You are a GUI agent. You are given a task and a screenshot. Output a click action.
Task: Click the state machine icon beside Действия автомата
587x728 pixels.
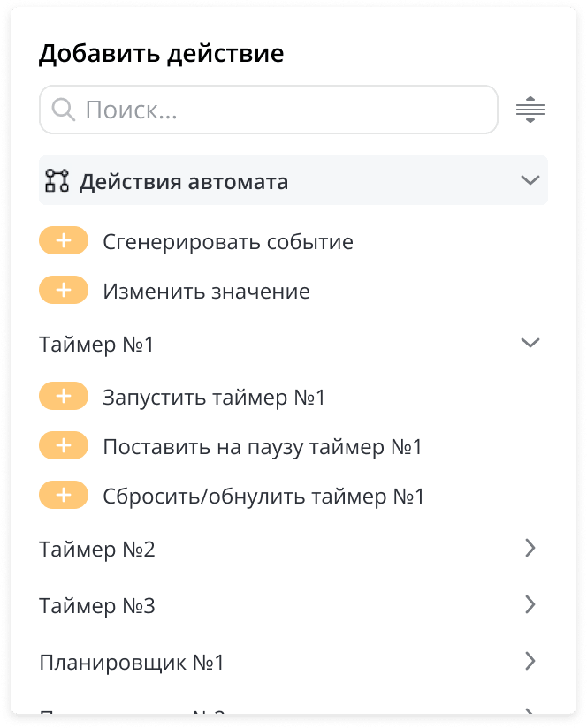pos(57,180)
